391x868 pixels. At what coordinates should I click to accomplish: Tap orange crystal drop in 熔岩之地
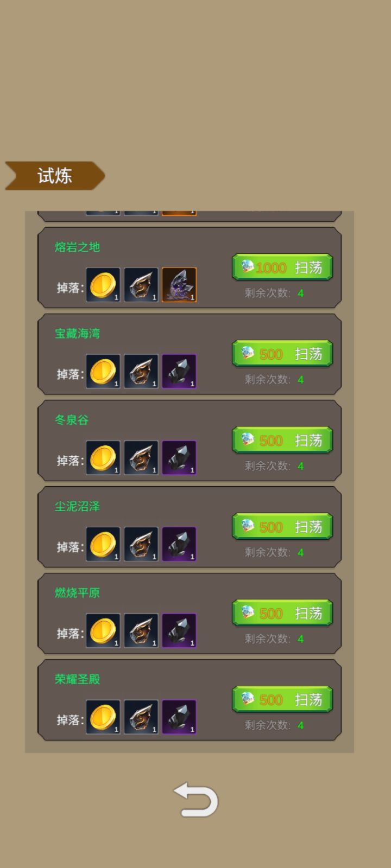[179, 285]
